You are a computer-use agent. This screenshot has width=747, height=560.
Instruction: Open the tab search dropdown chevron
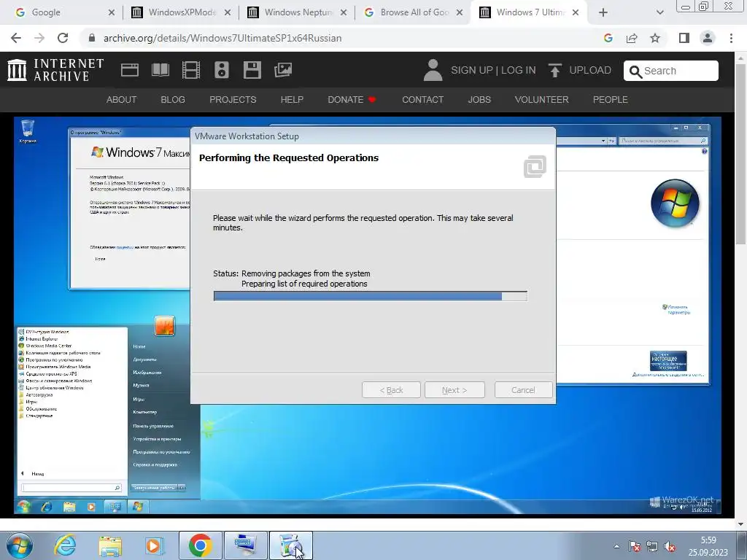(659, 12)
